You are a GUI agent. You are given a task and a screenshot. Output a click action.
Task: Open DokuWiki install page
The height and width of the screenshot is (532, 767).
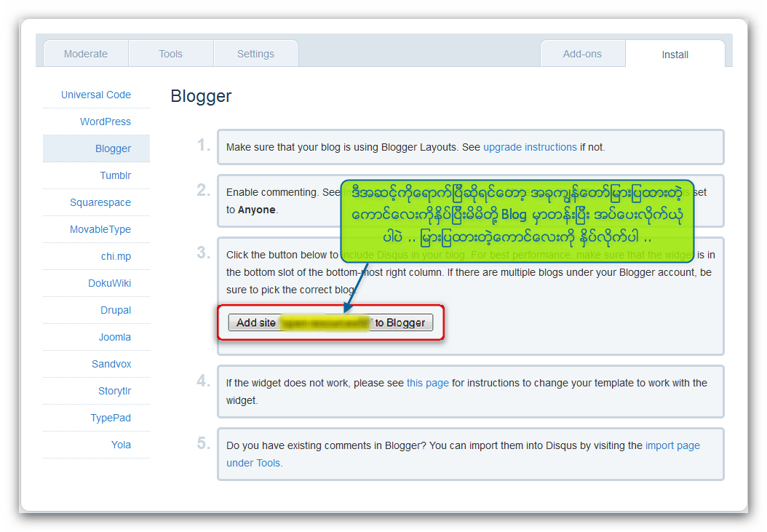pos(110,283)
